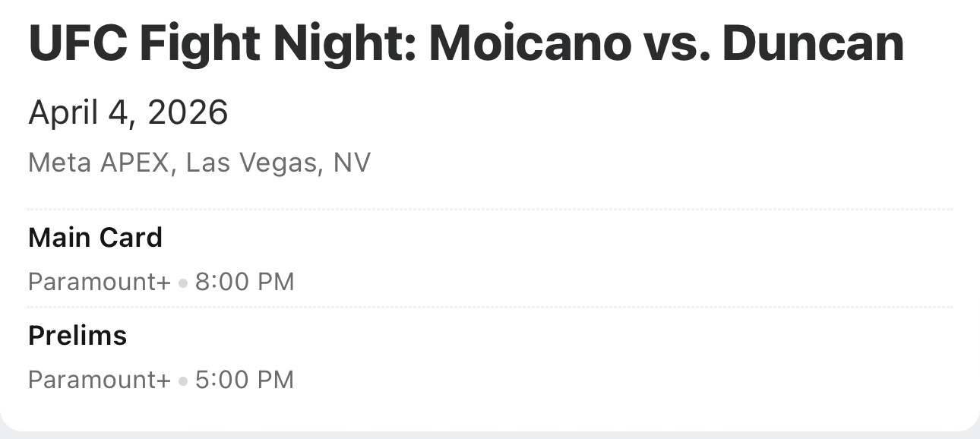Select the Main Card heading
This screenshot has width=980, height=439.
point(95,238)
